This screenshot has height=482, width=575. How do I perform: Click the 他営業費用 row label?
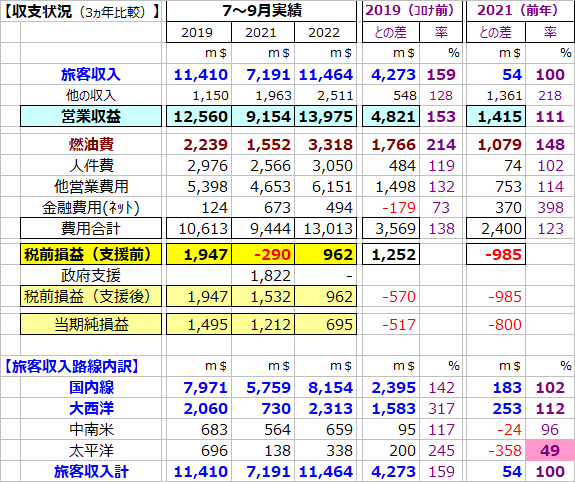[x=91, y=186]
